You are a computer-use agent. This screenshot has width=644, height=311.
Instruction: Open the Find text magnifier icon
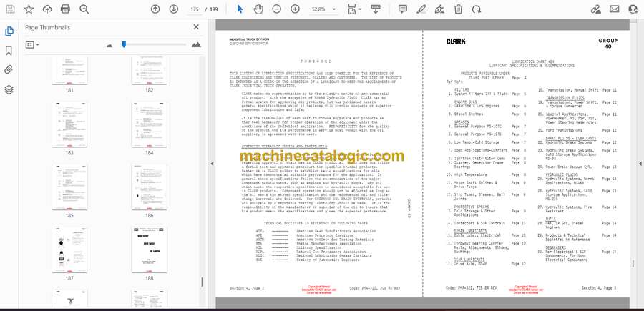tap(84, 9)
